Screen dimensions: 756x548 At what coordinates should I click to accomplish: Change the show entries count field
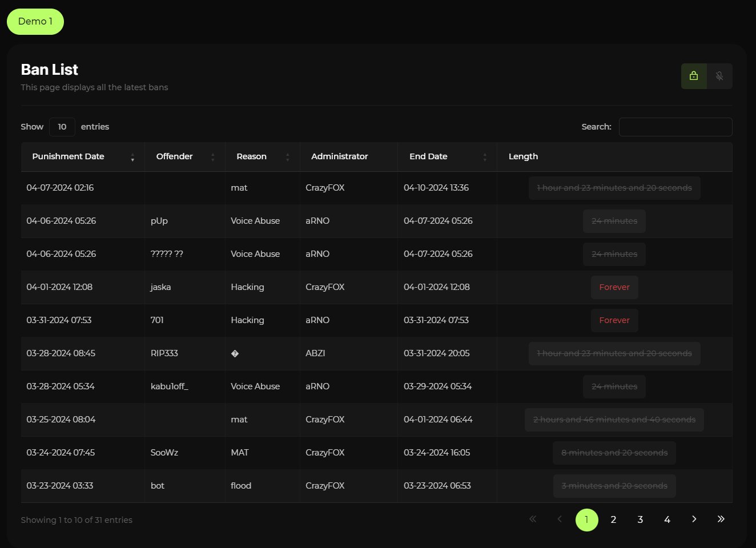pyautogui.click(x=62, y=127)
